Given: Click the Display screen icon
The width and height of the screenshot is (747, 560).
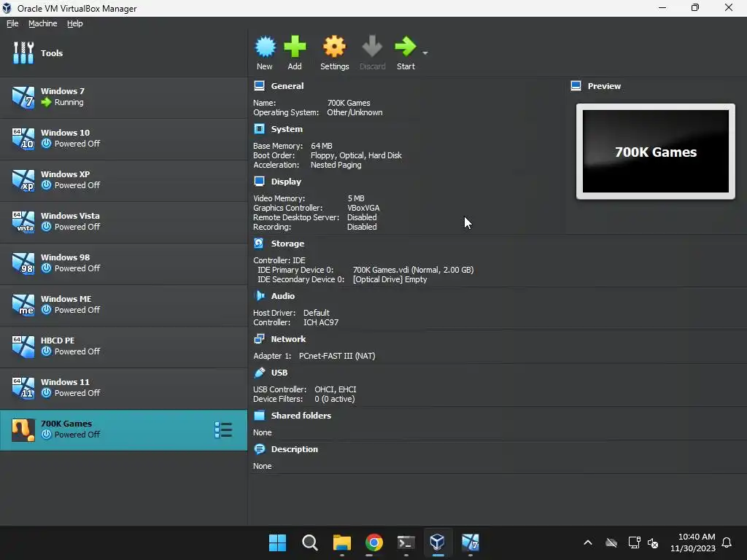Looking at the screenshot, I should click(259, 181).
